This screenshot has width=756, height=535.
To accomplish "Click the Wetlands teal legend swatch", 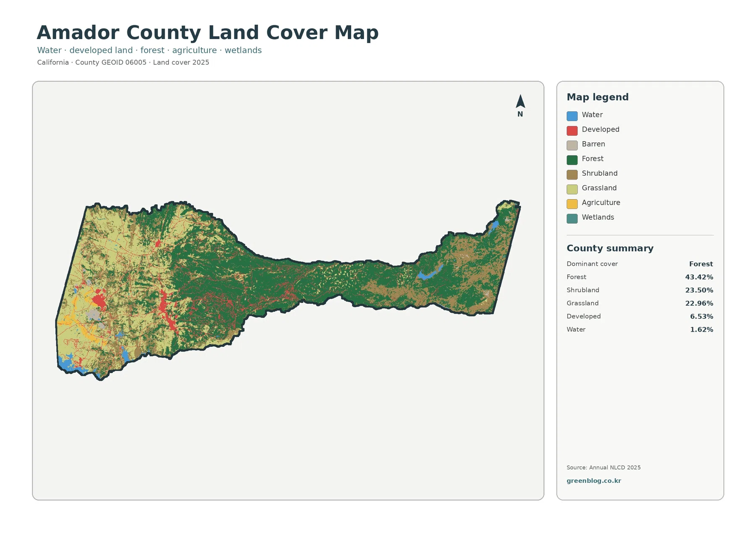I will tap(572, 219).
